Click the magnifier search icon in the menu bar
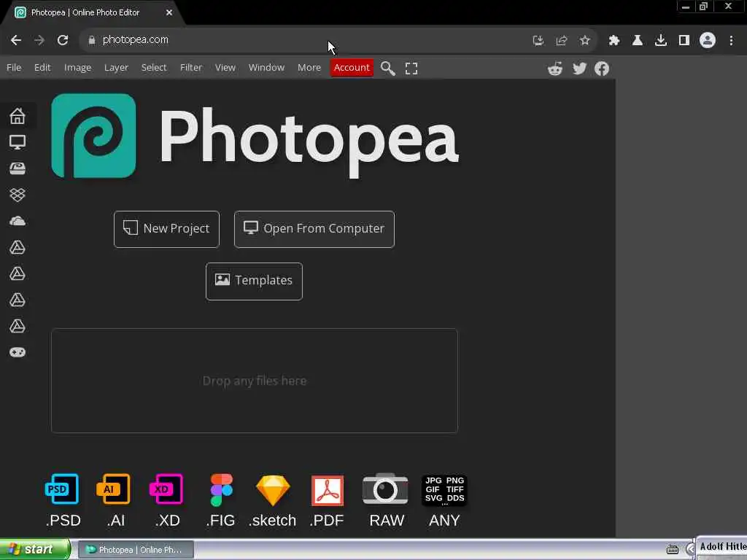This screenshot has height=560, width=747. click(388, 68)
